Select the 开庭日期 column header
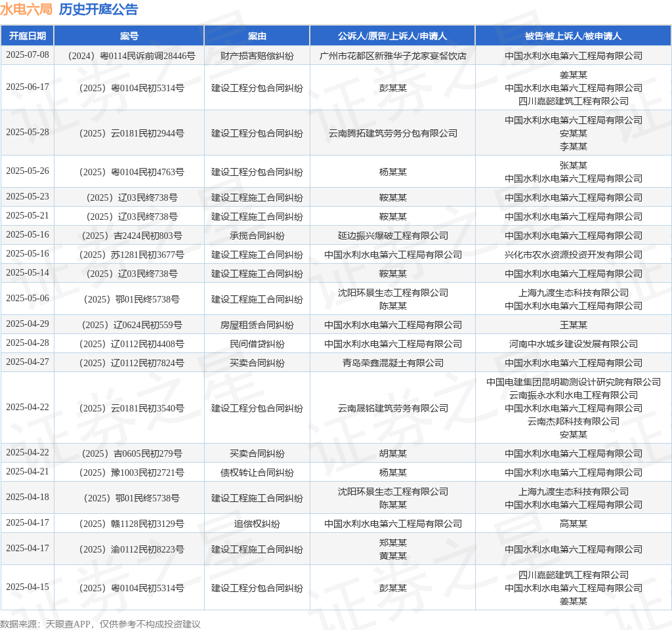The image size is (672, 630). 28,36
